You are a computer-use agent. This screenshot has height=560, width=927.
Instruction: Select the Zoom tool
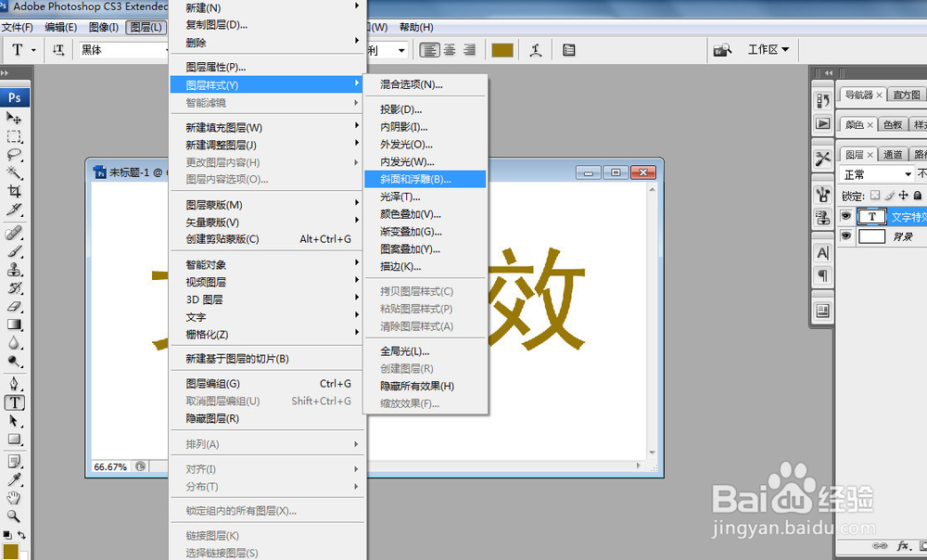coord(13,515)
